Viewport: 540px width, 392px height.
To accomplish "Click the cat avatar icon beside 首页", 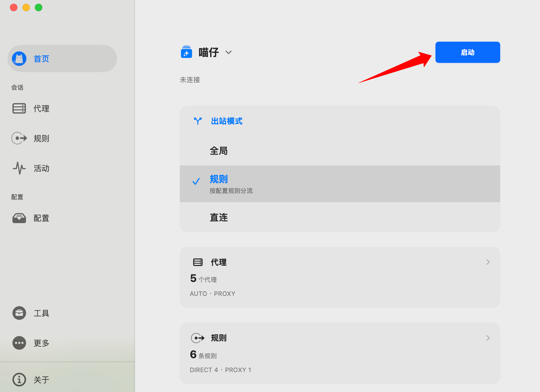I will [x=19, y=58].
